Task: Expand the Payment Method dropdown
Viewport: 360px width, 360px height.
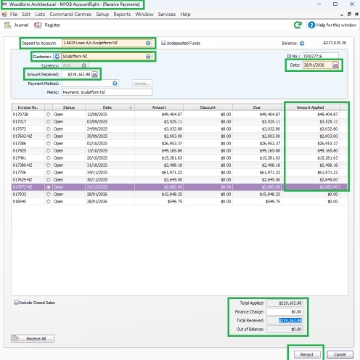Action: pos(115,83)
